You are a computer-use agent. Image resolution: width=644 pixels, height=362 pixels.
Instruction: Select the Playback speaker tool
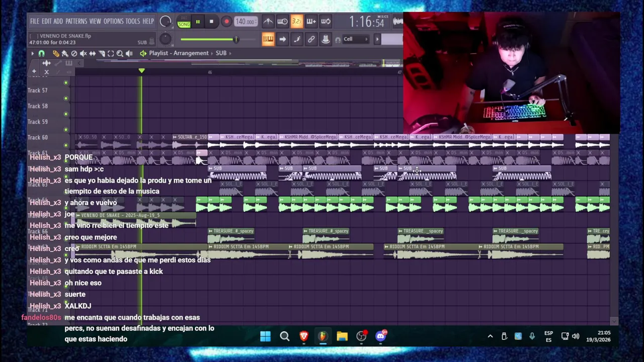(x=129, y=53)
